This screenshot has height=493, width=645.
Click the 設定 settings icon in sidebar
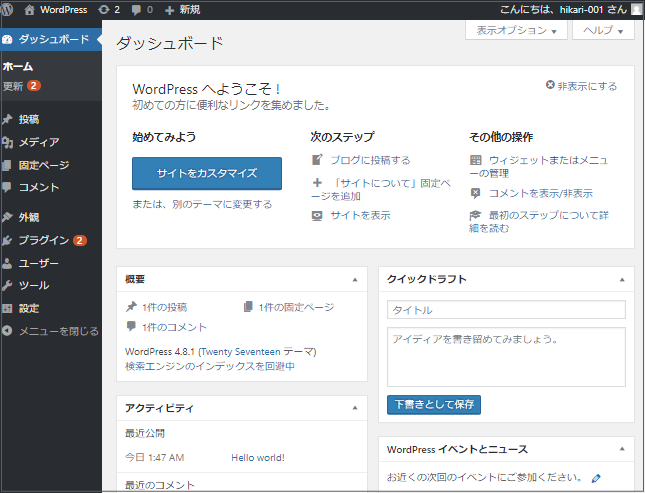click(x=7, y=308)
